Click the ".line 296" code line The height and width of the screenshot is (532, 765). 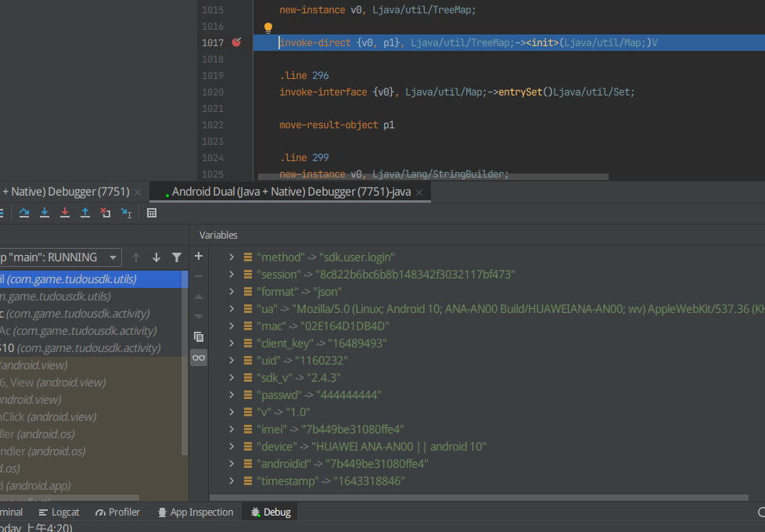(x=304, y=76)
